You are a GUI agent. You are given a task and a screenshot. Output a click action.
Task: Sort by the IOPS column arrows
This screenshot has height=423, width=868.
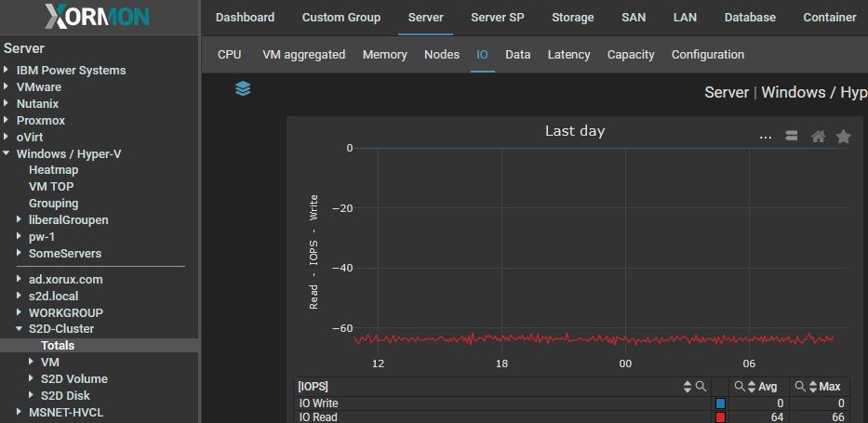(688, 386)
